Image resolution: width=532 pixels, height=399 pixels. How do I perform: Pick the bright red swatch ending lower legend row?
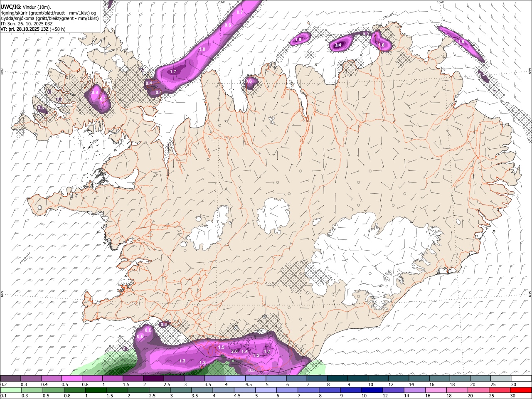tap(521, 390)
